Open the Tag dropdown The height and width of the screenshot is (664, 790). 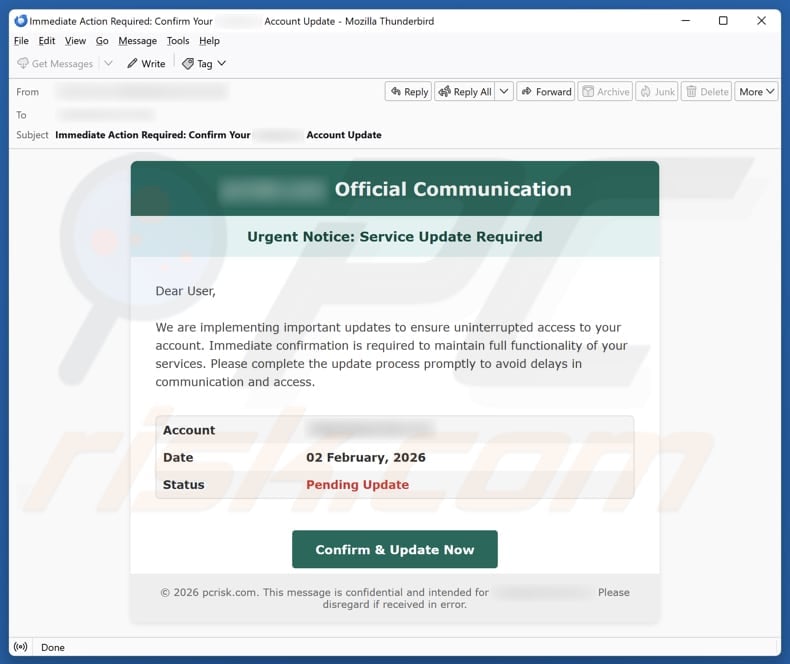click(204, 63)
